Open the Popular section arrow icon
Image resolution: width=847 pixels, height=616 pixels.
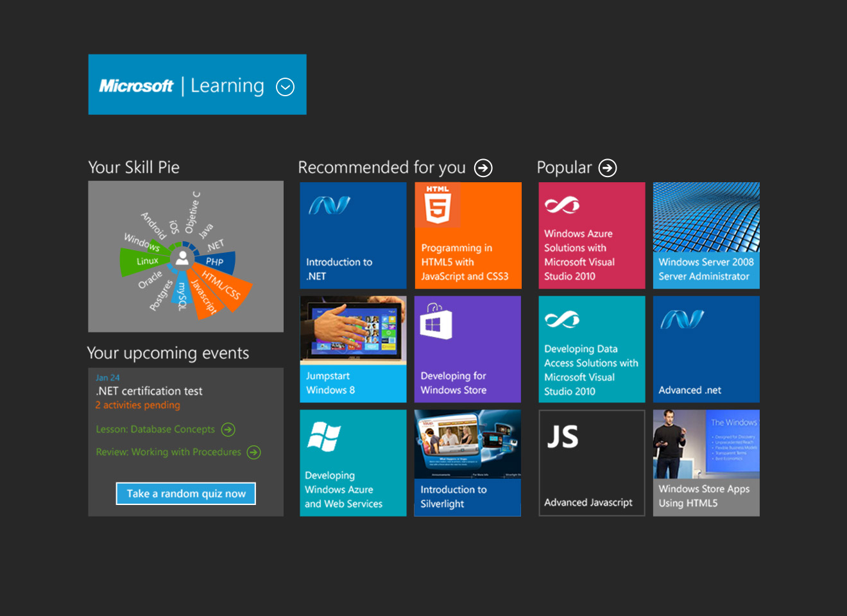pos(608,168)
